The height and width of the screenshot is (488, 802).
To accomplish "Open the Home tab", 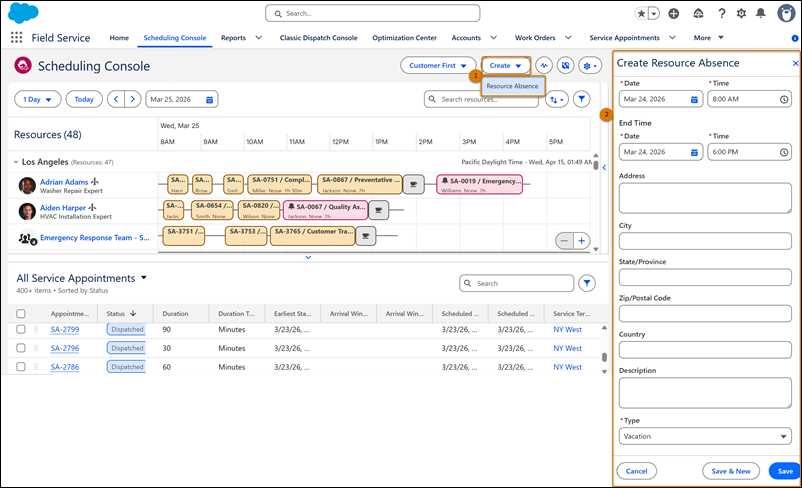I will click(x=119, y=38).
